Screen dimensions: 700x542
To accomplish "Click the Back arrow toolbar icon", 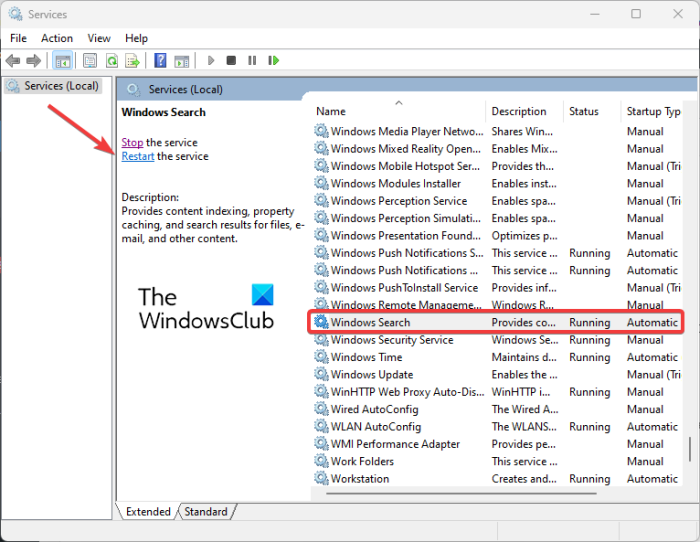I will tap(13, 60).
